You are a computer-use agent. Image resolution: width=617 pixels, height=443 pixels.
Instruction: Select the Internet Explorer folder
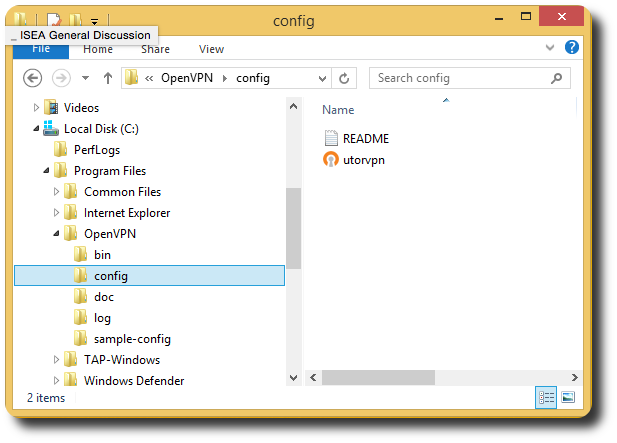[127, 213]
